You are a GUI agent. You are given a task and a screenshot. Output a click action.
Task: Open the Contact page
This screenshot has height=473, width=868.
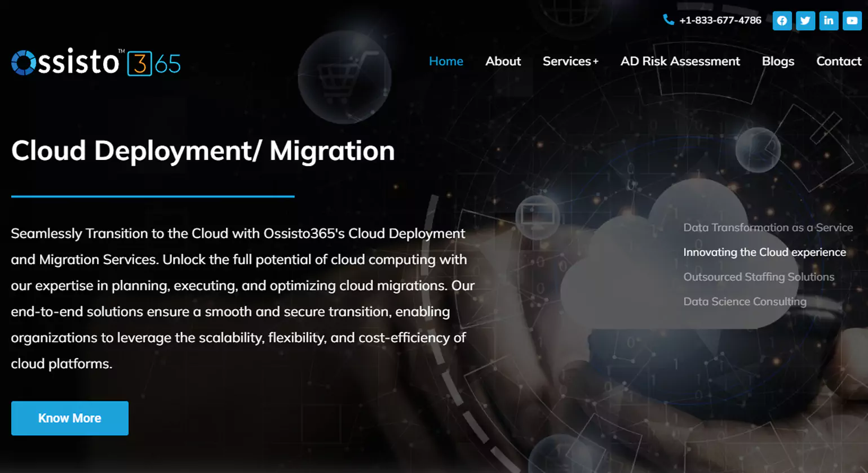pyautogui.click(x=838, y=61)
